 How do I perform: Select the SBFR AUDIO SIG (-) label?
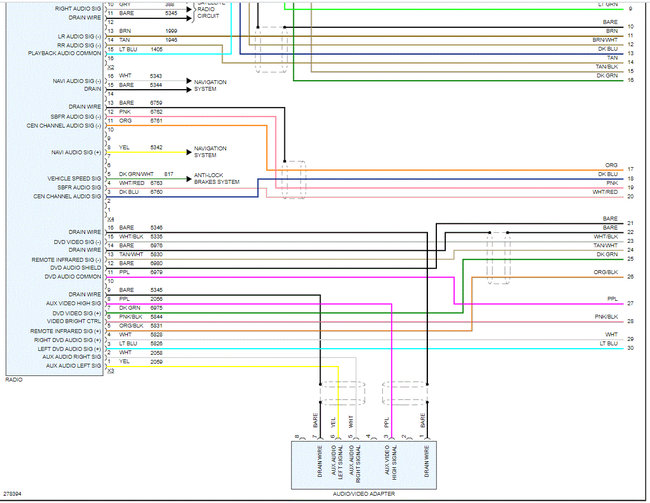pyautogui.click(x=76, y=117)
